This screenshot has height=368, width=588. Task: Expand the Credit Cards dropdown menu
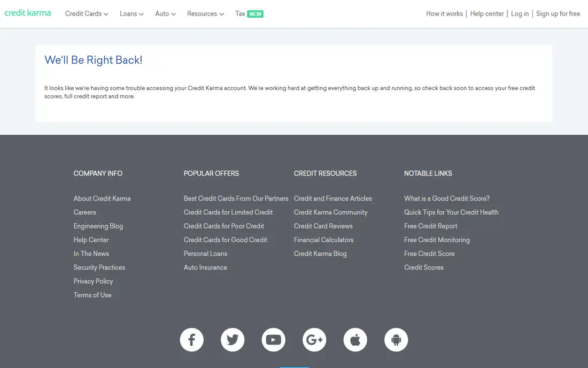pyautogui.click(x=87, y=14)
